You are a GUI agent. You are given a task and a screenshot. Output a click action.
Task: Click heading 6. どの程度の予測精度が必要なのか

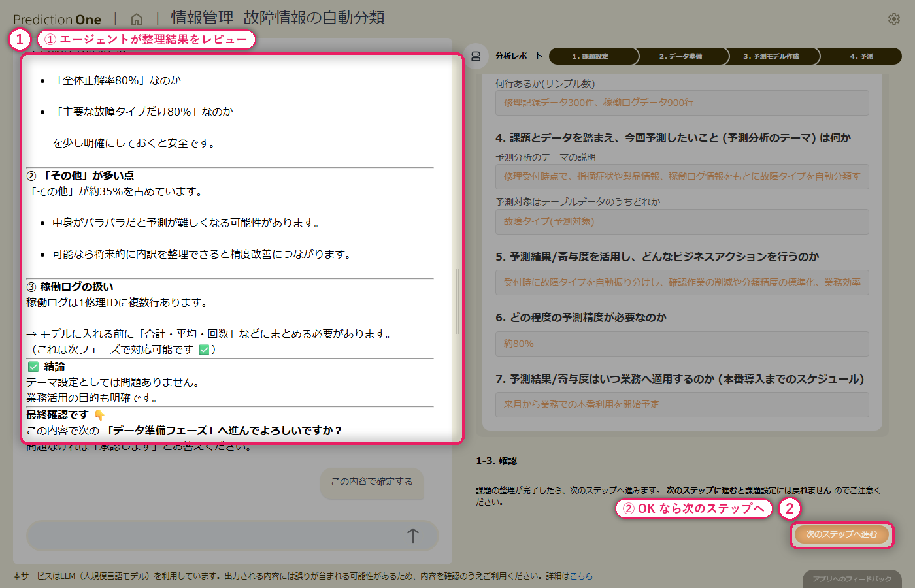point(580,318)
